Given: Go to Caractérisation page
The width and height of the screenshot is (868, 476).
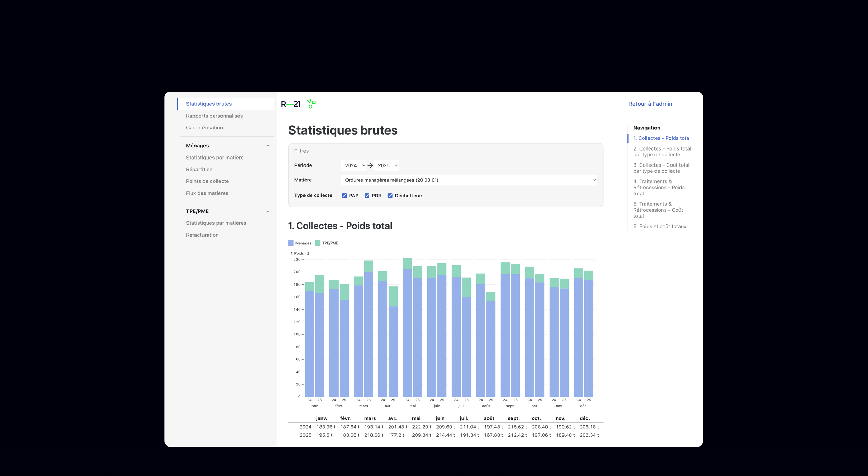Looking at the screenshot, I should point(204,128).
